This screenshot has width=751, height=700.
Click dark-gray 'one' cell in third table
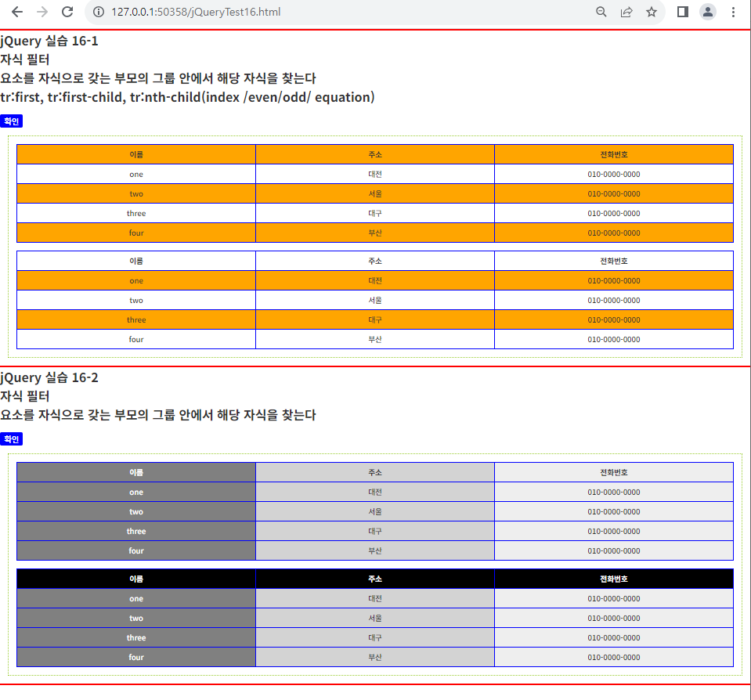136,493
